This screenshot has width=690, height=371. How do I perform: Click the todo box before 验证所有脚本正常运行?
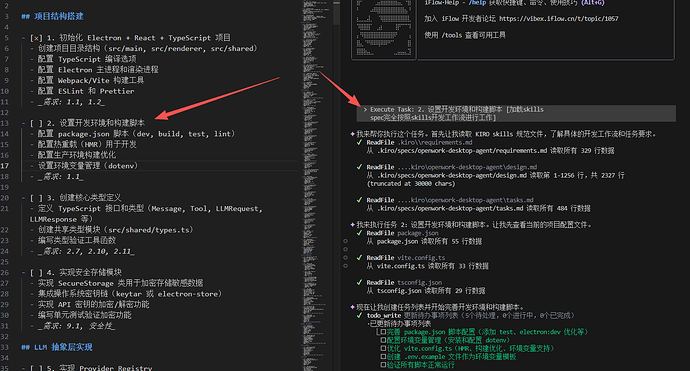pos(383,365)
